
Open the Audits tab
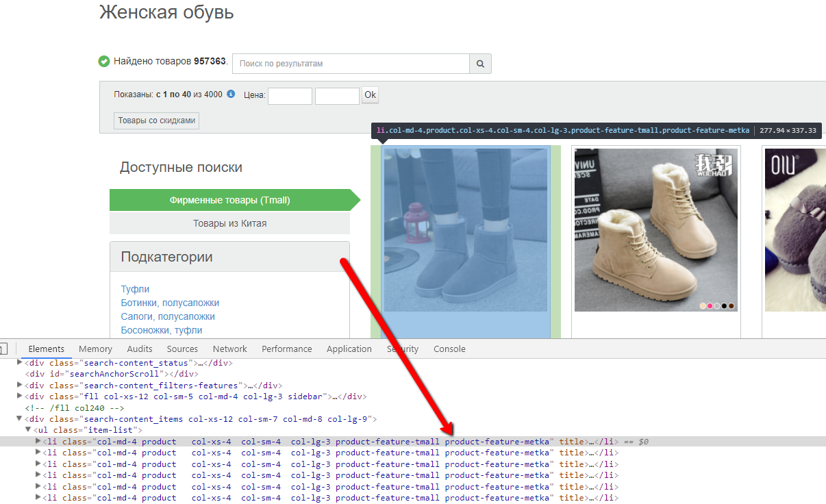point(140,349)
